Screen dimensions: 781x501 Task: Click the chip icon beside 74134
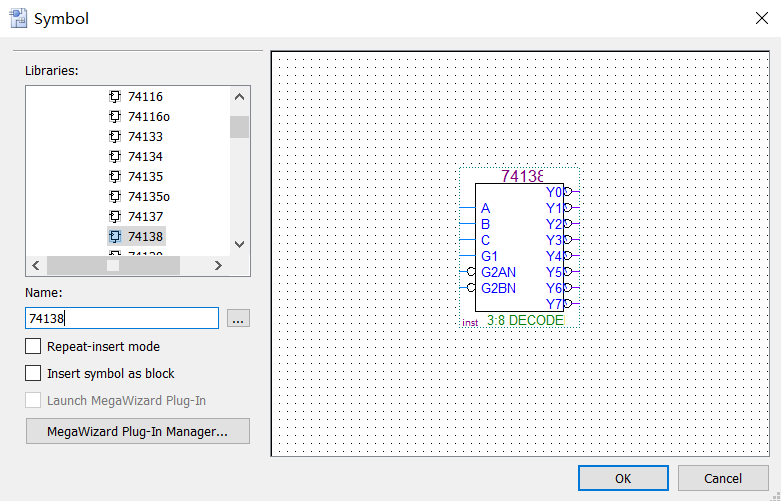click(x=115, y=157)
